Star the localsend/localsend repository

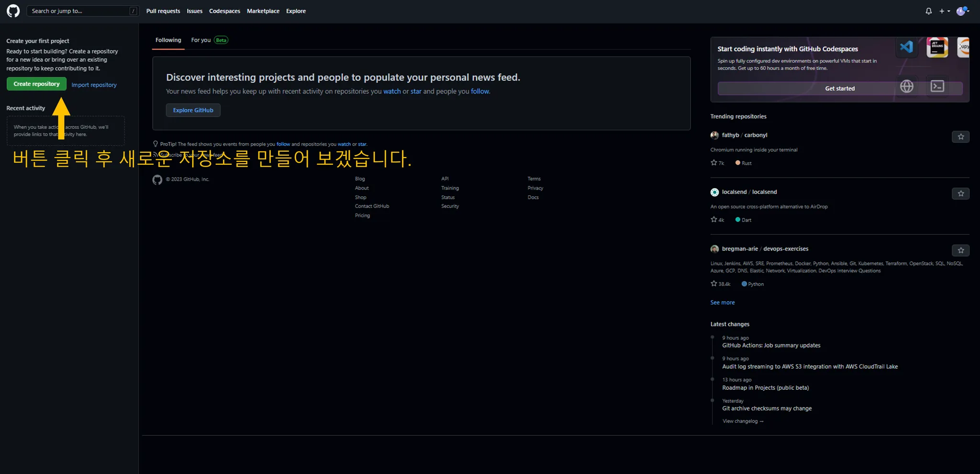[960, 193]
